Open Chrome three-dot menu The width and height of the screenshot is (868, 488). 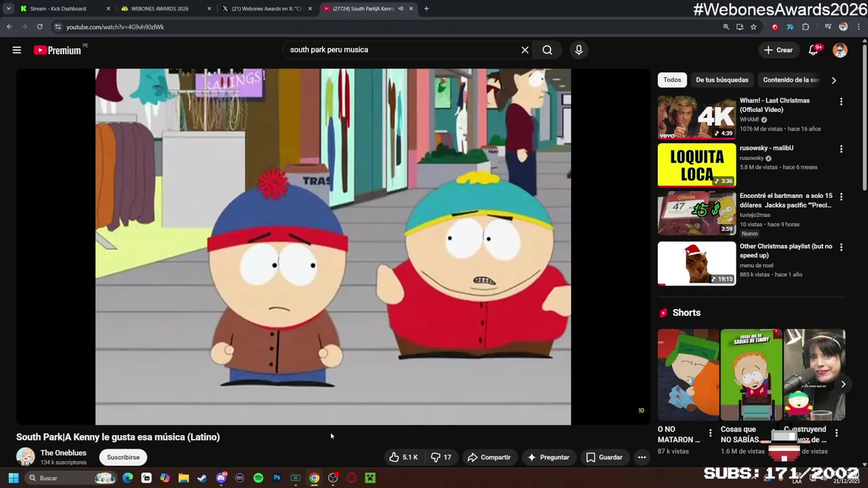(x=859, y=27)
